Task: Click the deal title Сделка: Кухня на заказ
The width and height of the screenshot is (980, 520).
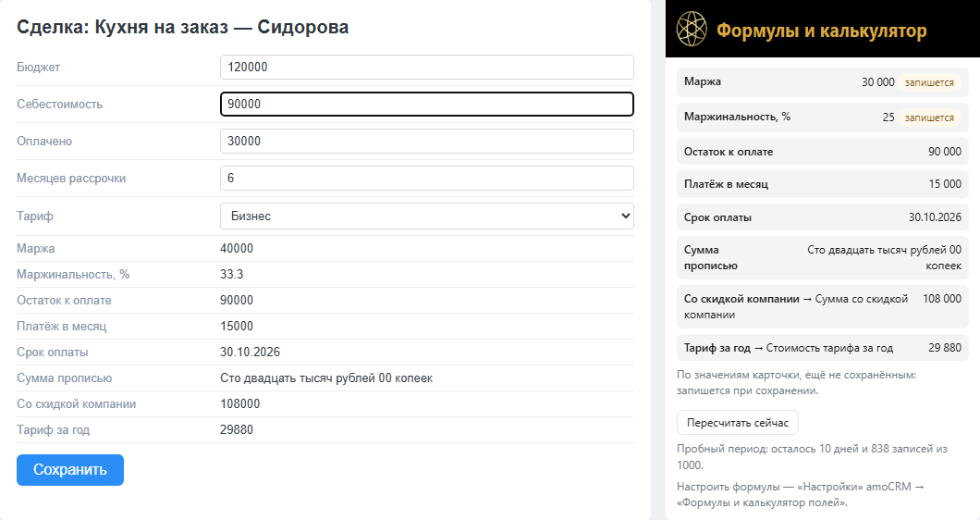Action: pos(182,27)
